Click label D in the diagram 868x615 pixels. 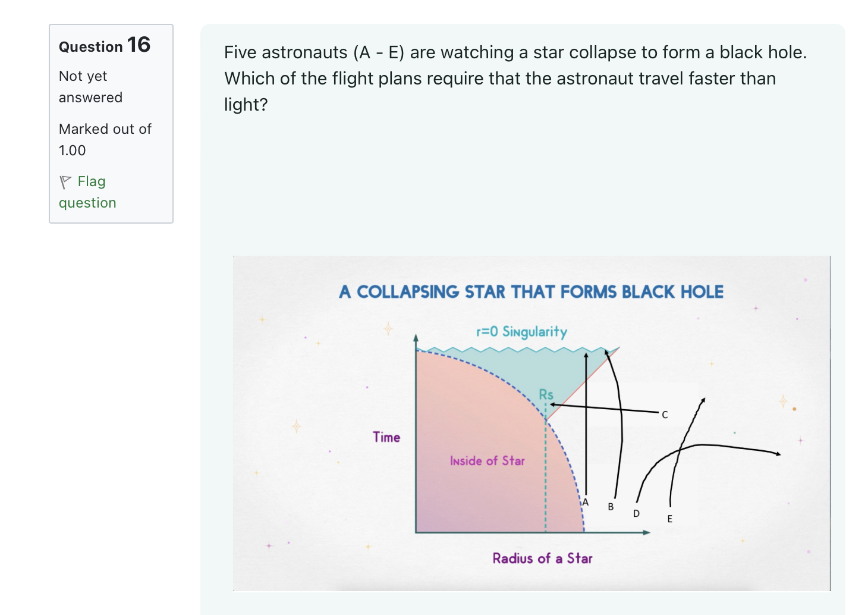tap(636, 513)
